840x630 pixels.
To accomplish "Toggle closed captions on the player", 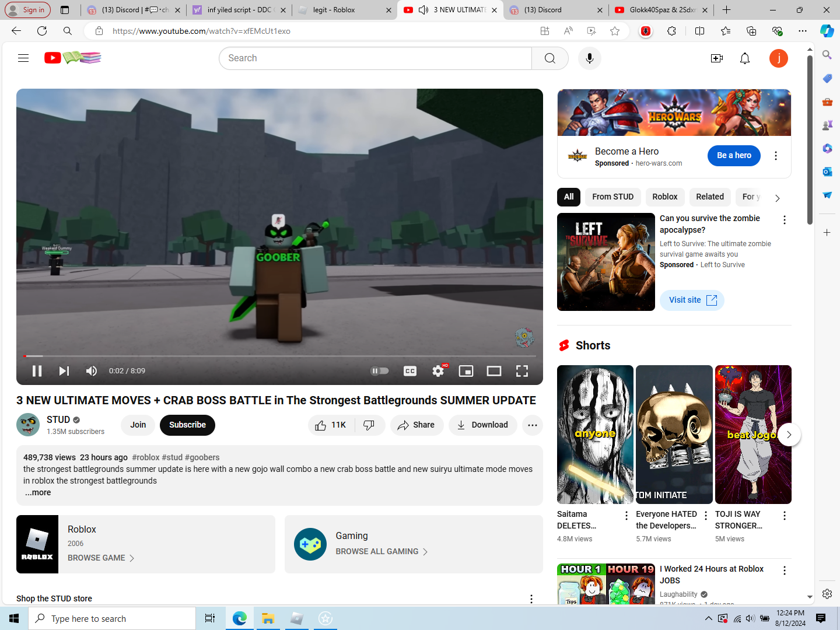I will point(410,371).
